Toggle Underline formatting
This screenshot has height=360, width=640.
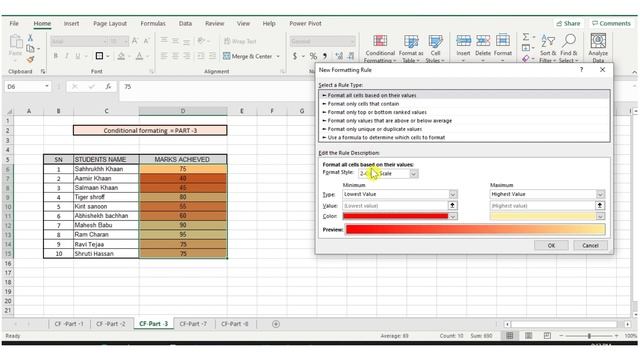tap(78, 56)
